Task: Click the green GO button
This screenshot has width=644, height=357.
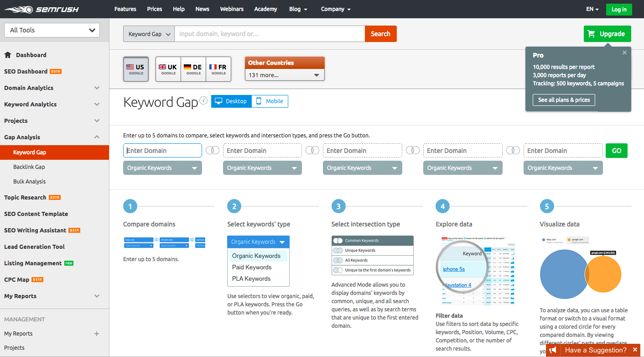Action: 617,151
